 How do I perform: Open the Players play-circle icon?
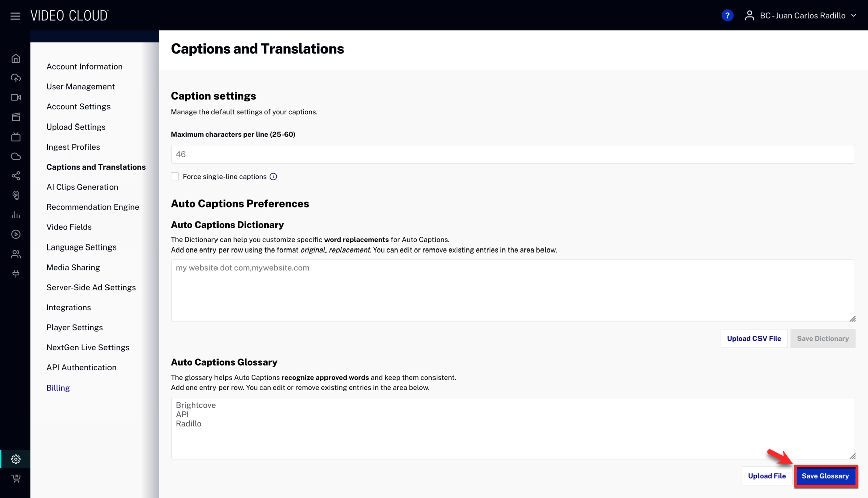pyautogui.click(x=16, y=234)
